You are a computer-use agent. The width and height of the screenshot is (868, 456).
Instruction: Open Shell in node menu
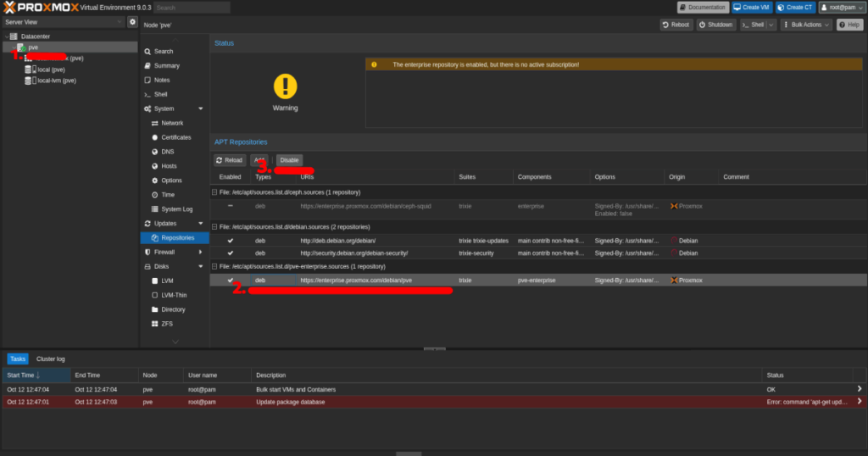click(175, 95)
